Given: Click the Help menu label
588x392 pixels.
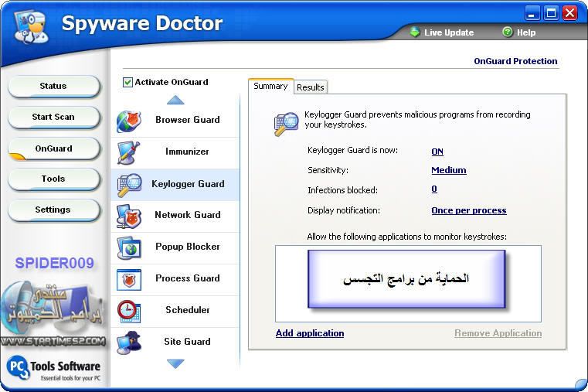Looking at the screenshot, I should (526, 32).
